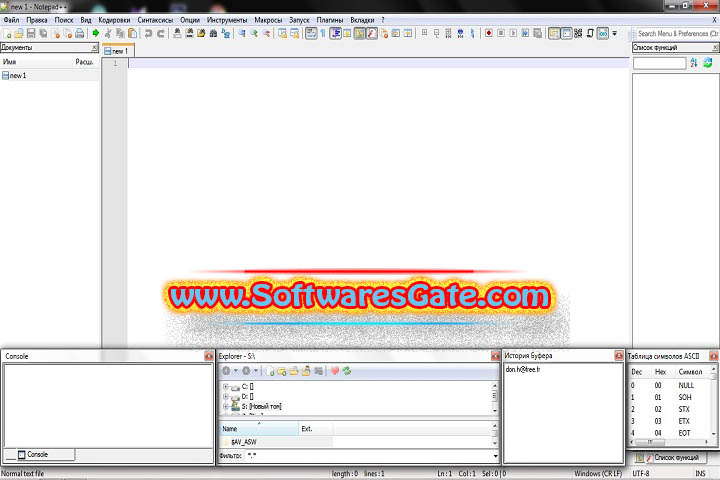720x480 pixels.
Task: Click the Undo arrow icon
Action: pyautogui.click(x=148, y=34)
